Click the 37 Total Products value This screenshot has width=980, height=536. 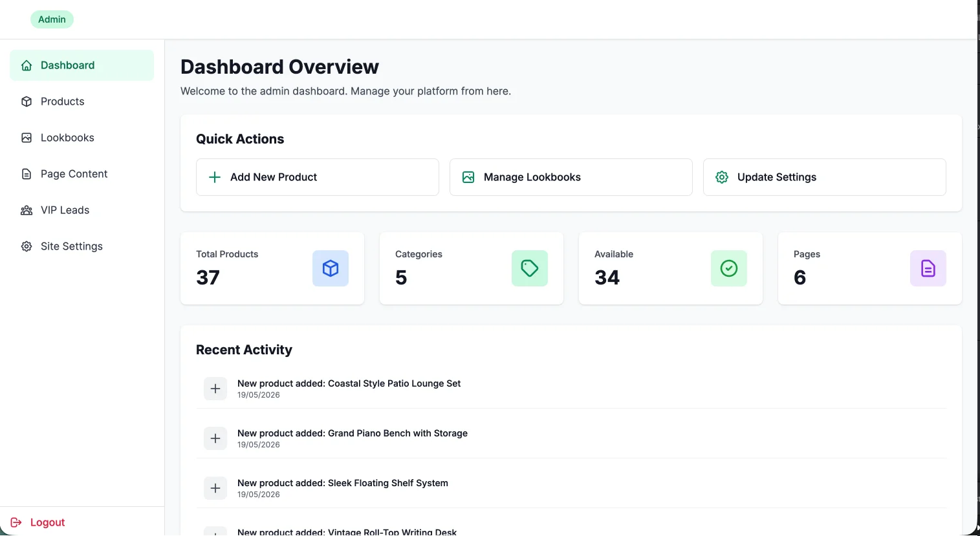(x=208, y=277)
